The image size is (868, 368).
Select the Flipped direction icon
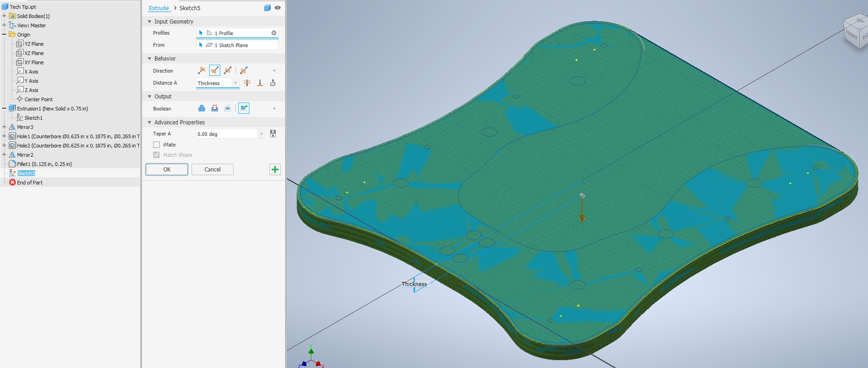point(215,70)
